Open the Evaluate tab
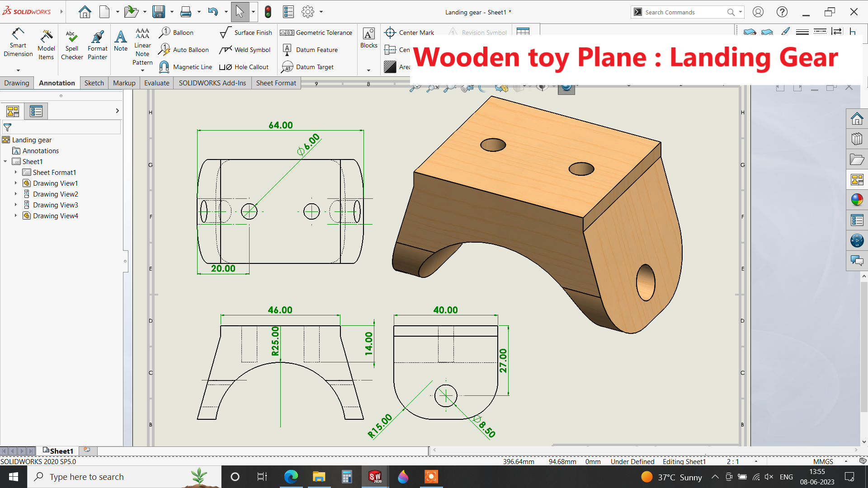 pos(156,83)
